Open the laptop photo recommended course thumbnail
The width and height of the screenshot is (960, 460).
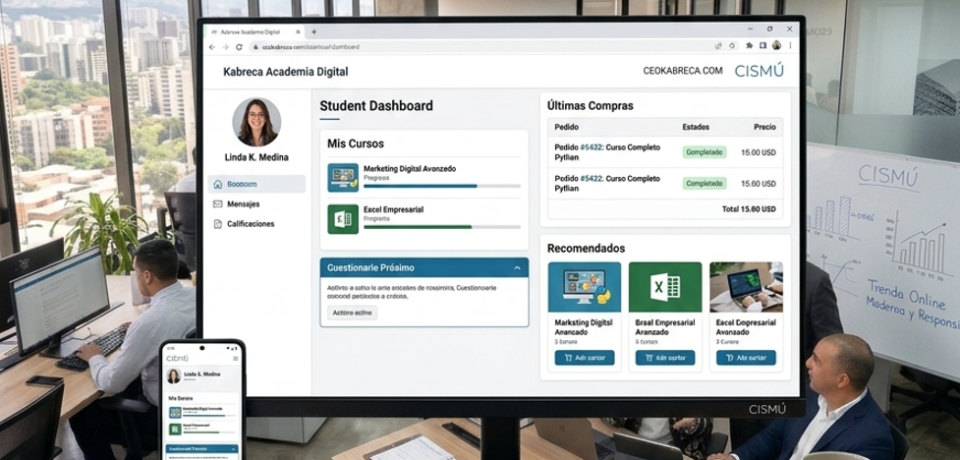click(x=746, y=287)
